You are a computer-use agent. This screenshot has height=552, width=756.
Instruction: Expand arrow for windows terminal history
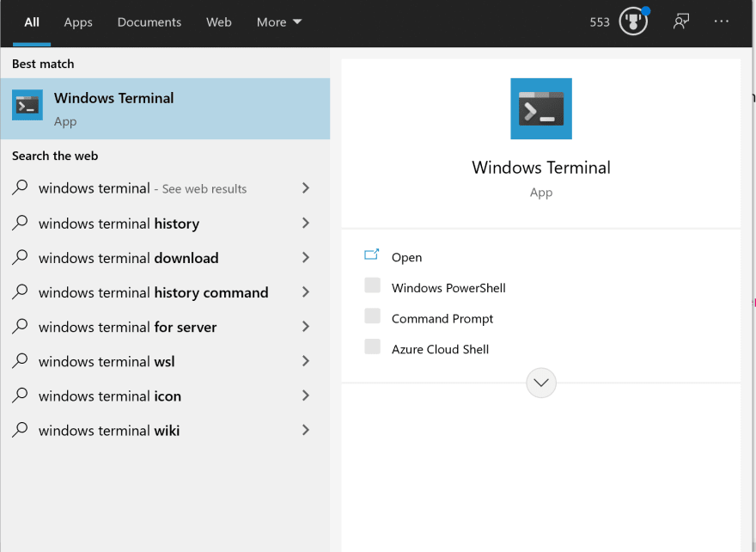coord(305,223)
